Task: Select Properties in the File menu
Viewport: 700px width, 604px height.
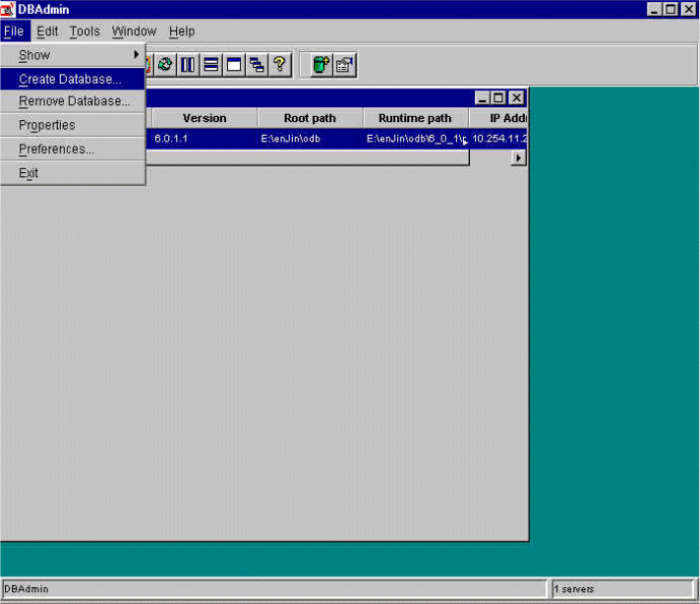Action: pyautogui.click(x=73, y=125)
